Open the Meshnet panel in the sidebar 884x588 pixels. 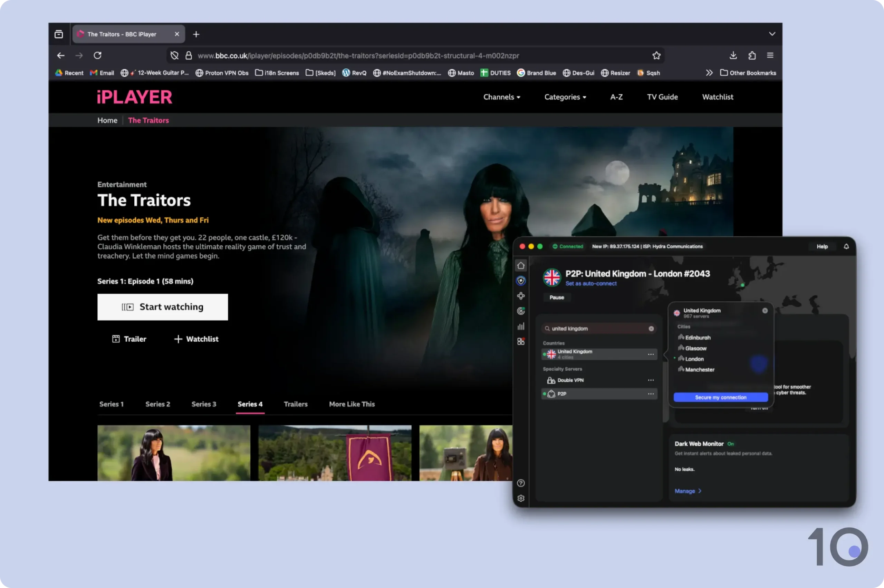(x=521, y=296)
